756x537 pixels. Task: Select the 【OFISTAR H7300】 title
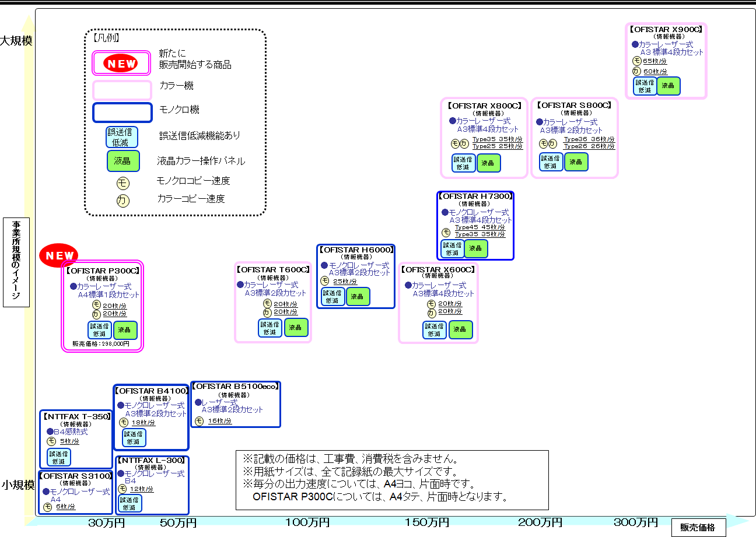point(475,196)
